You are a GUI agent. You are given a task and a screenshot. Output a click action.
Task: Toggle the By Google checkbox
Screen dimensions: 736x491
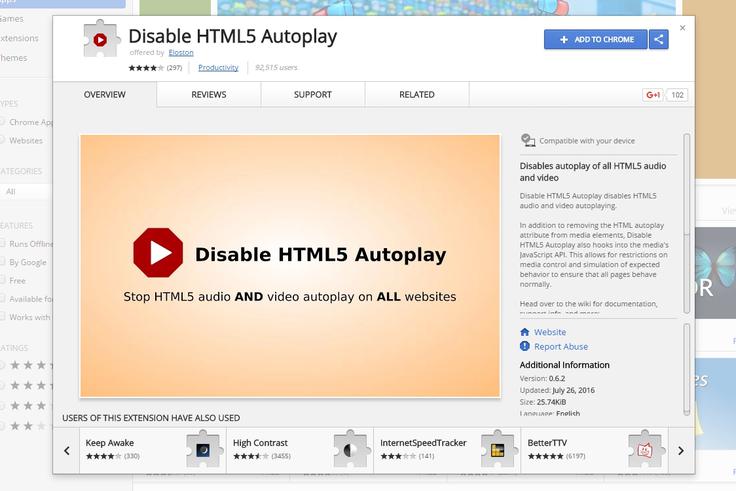[x=2, y=262]
